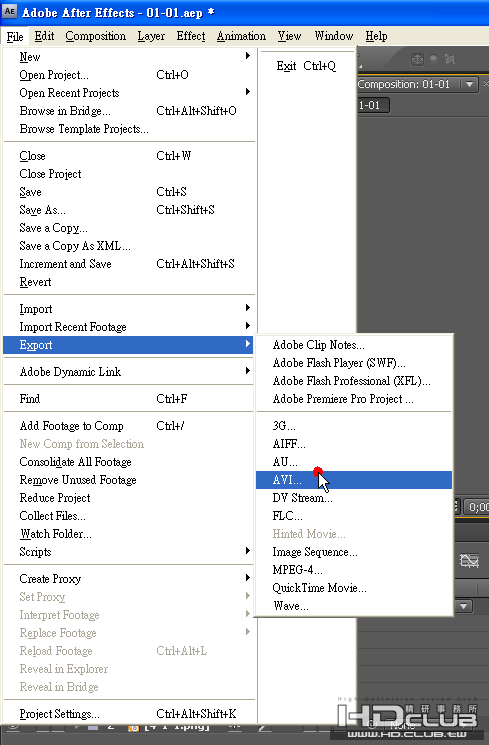
Task: Choose Exit from the File menu
Action: tap(307, 66)
